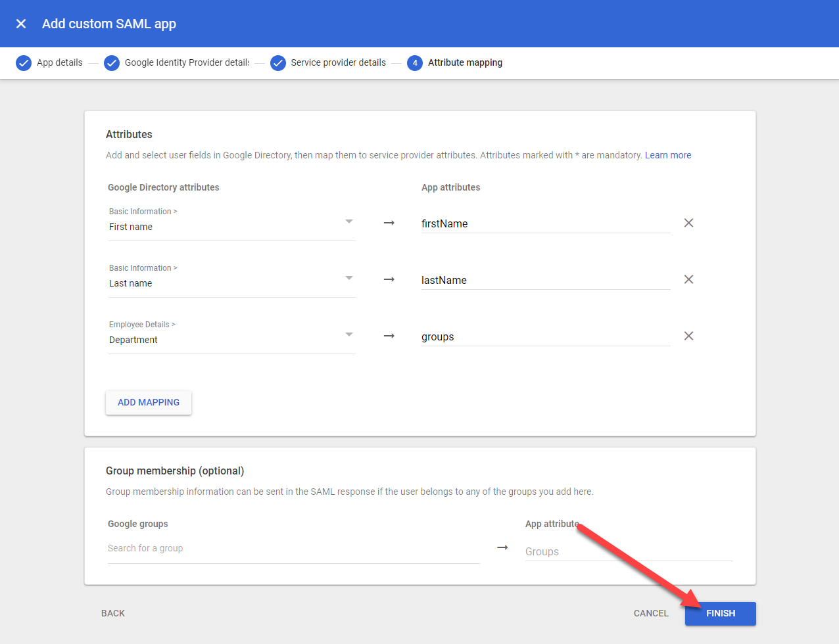Click the Groups app attribute field
This screenshot has height=644, width=839.
[x=628, y=552]
